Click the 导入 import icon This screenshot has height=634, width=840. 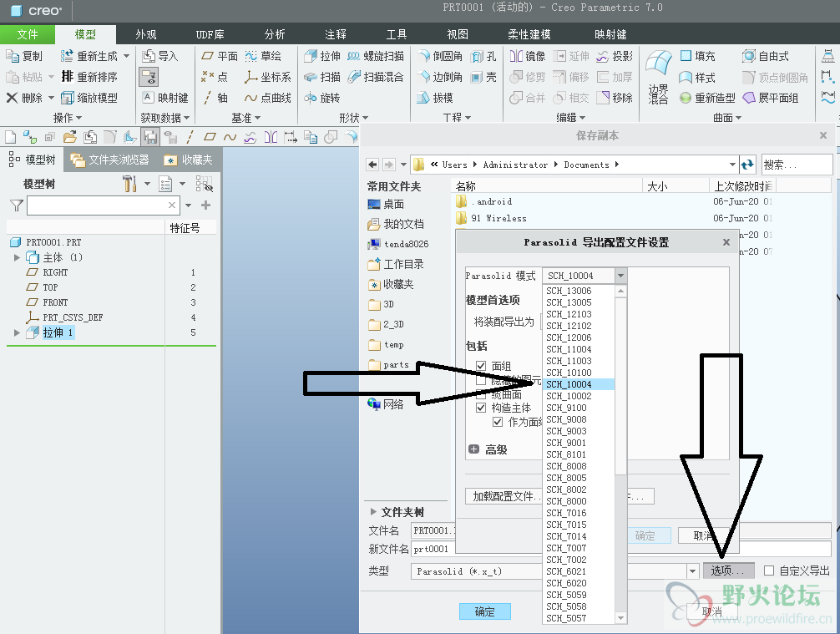tap(149, 56)
